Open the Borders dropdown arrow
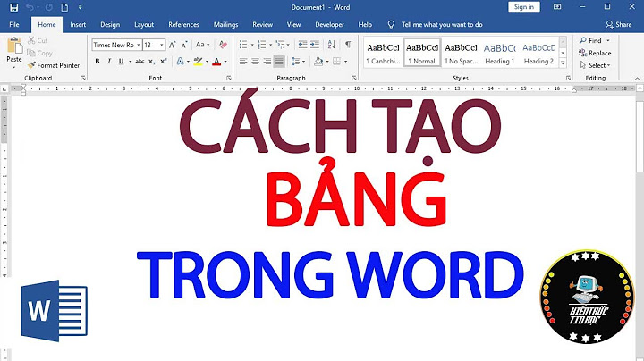 point(346,62)
